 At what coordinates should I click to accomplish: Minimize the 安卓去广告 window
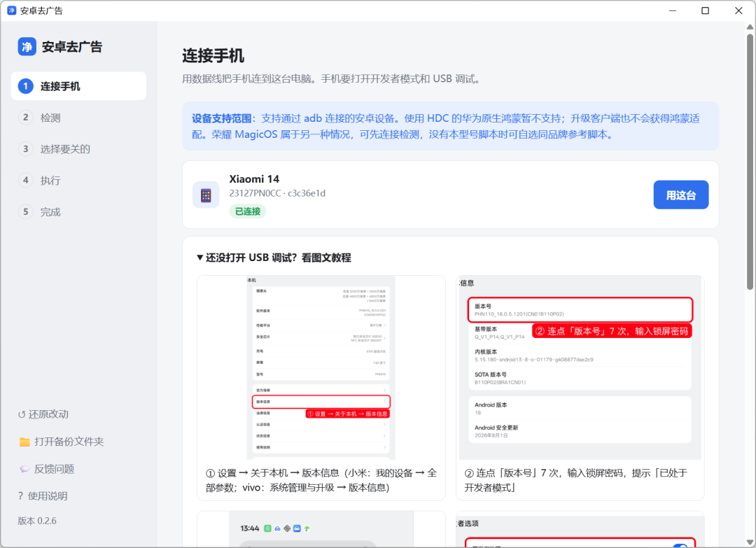[673, 10]
